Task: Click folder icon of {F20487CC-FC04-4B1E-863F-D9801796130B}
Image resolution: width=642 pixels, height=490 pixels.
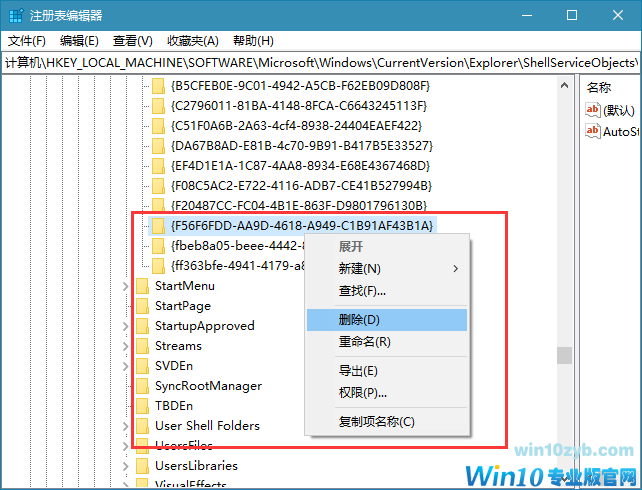Action: pyautogui.click(x=158, y=205)
